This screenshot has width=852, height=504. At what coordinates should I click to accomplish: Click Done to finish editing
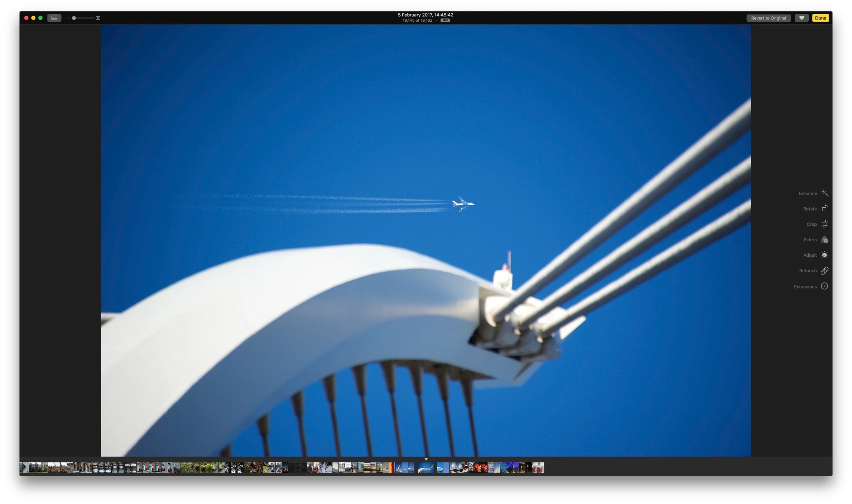[820, 18]
